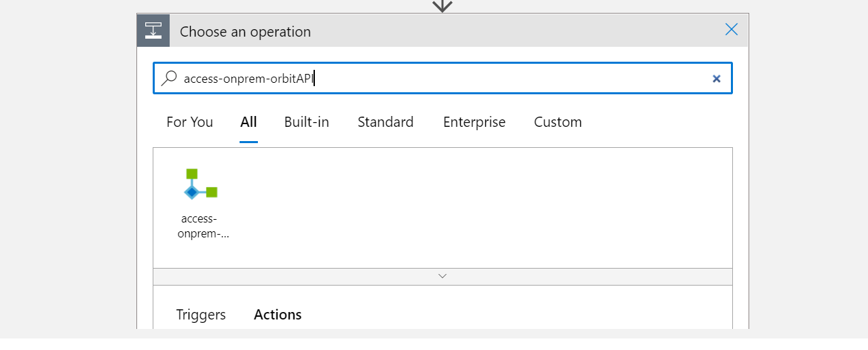Viewport: 868px width, 350px height.
Task: Click the down arrow above the panel
Action: pos(442,5)
